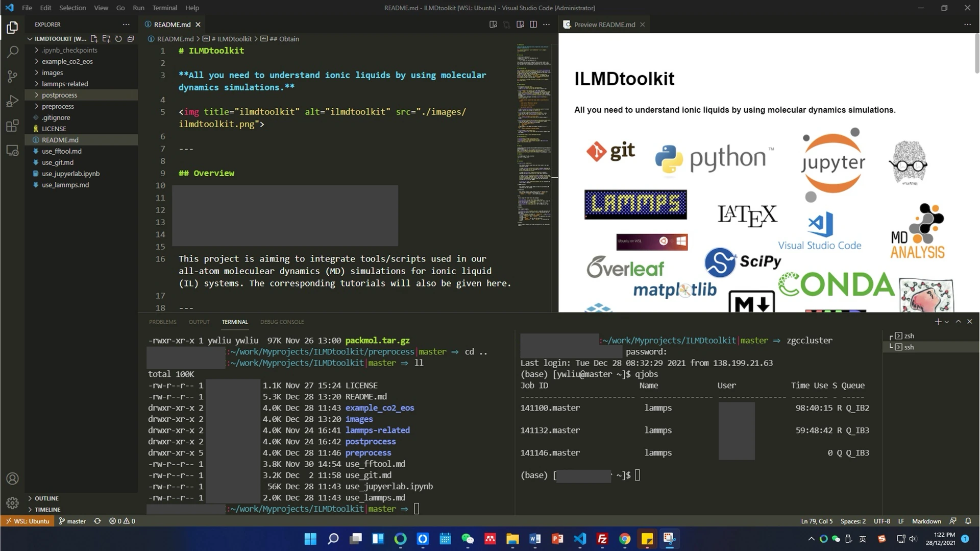Screen dimensions: 980x551
Task: Change LF end-of-line sequence
Action: [x=901, y=521]
